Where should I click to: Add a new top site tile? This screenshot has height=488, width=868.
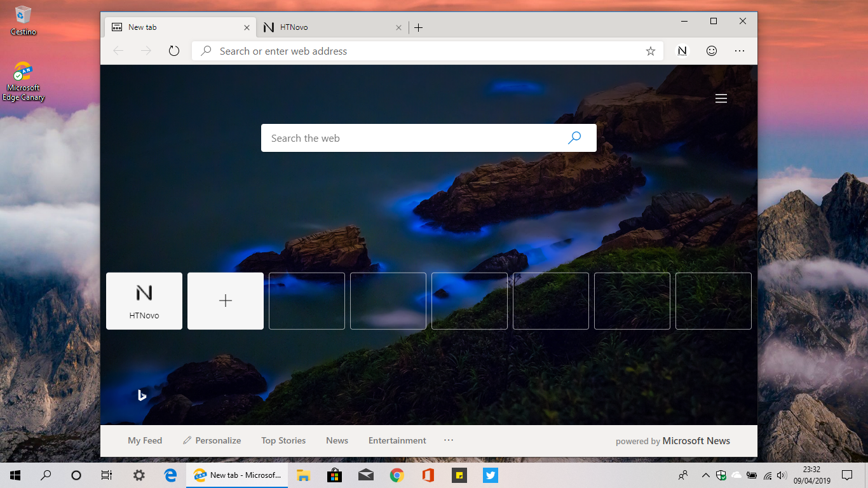click(225, 301)
